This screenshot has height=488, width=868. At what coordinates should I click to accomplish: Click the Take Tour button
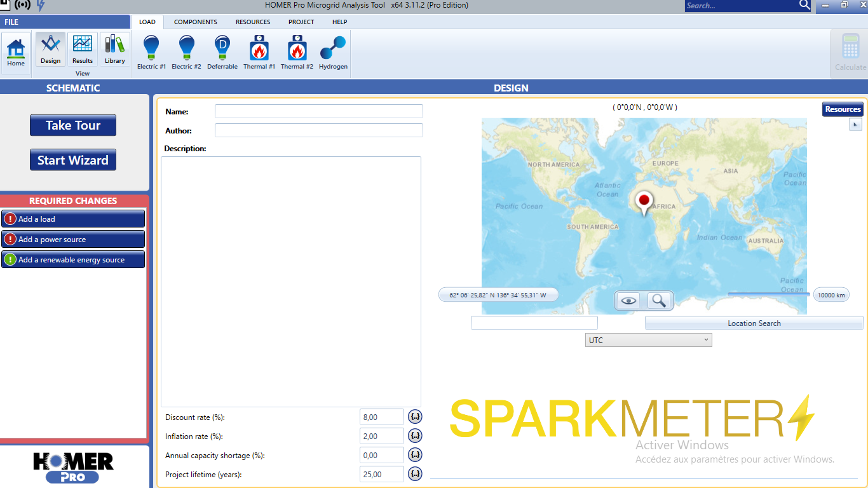(73, 125)
